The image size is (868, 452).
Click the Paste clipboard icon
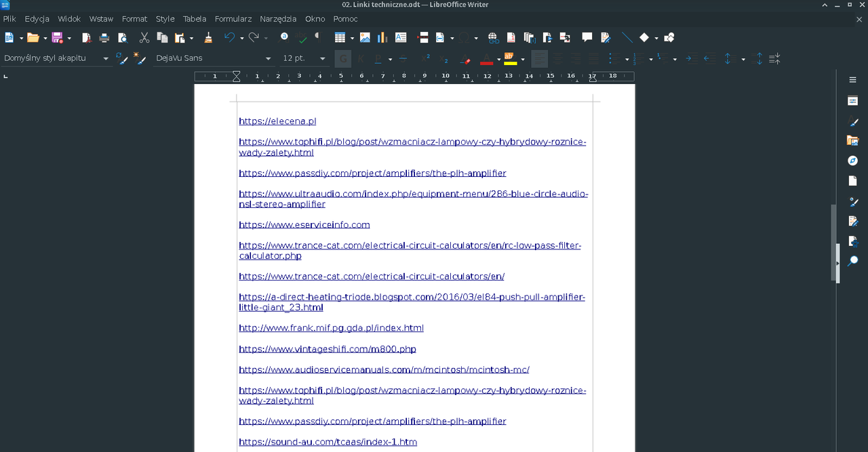(180, 37)
